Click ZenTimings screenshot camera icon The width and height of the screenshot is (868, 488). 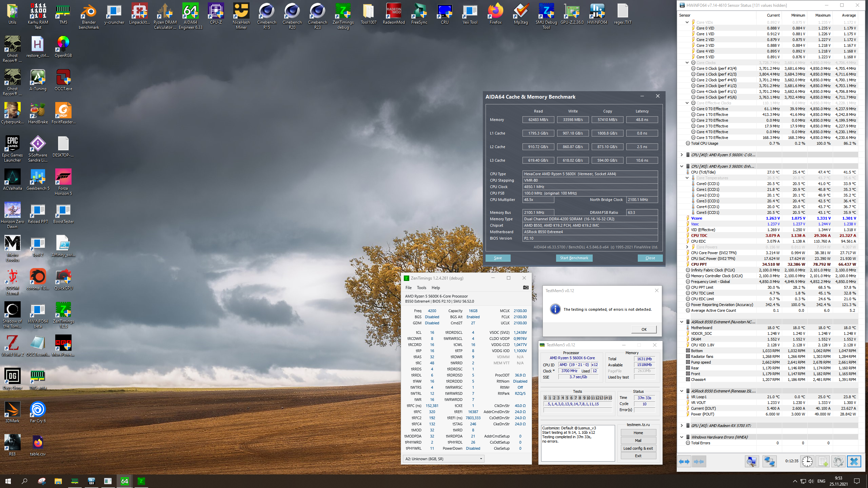coord(526,287)
